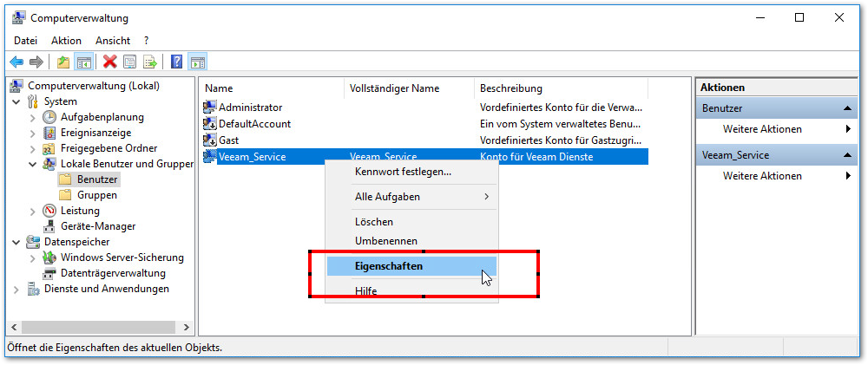The height and width of the screenshot is (365, 868).
Task: Click the export list toolbar icon
Action: 150,62
